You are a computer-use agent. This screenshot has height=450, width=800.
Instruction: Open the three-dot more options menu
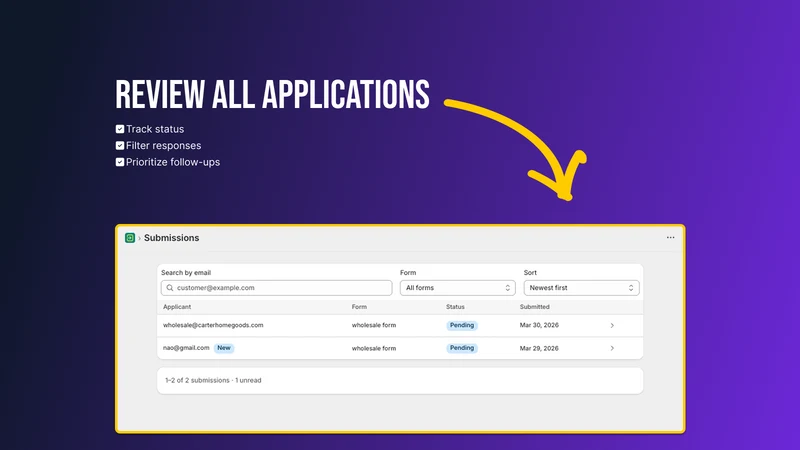[670, 238]
